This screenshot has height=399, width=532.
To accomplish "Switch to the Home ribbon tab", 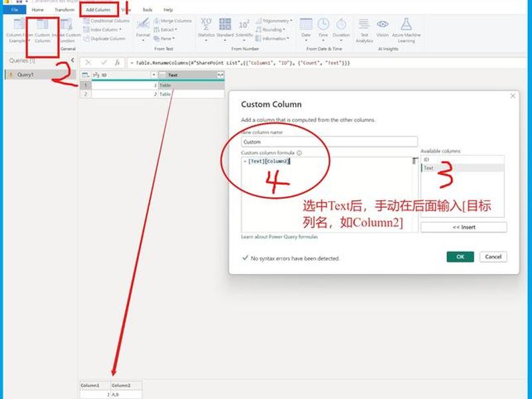I will (38, 9).
